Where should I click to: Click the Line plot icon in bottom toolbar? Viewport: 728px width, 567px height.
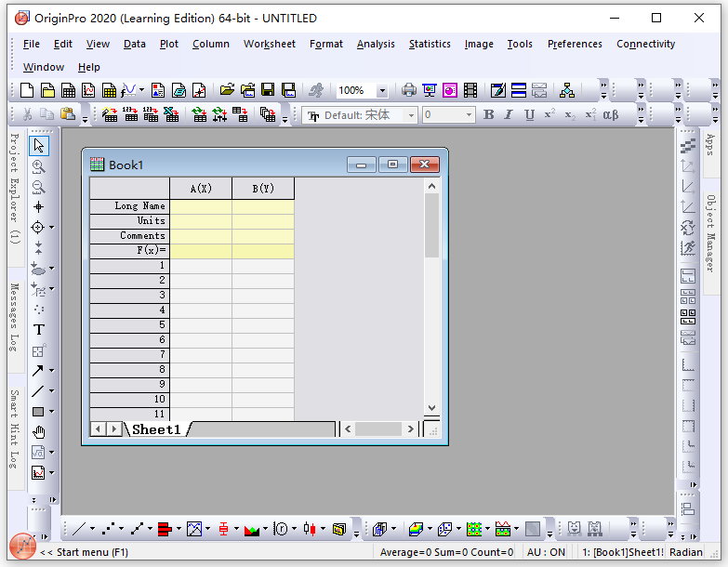click(79, 529)
